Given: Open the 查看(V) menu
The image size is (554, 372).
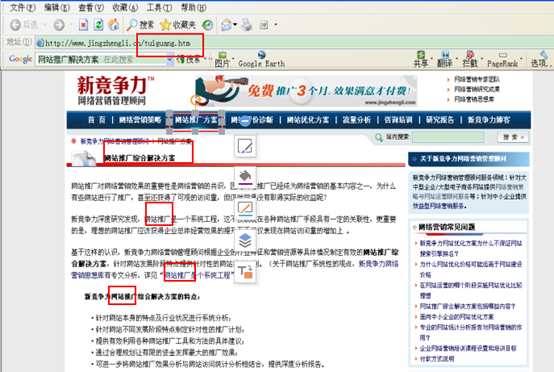Looking at the screenshot, I should [x=91, y=7].
